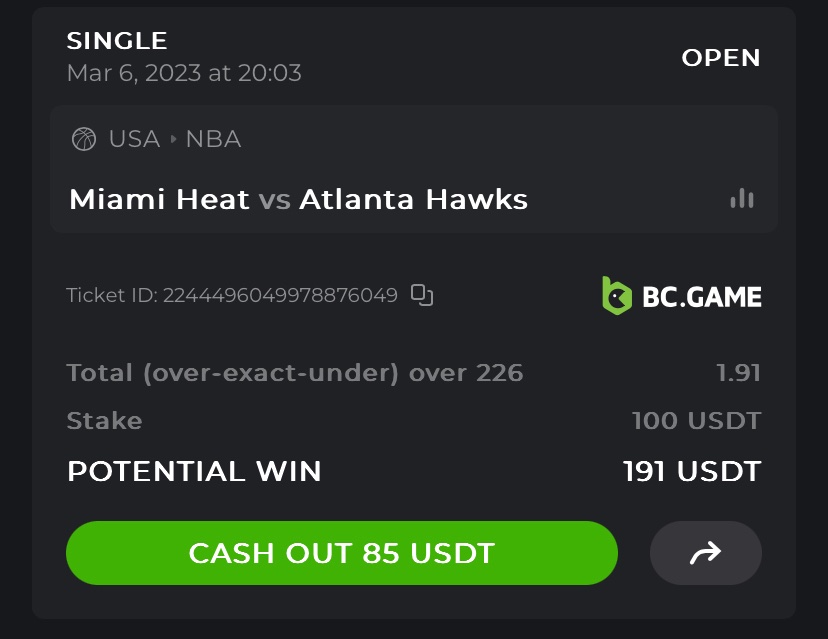
Task: Click the OPEN bet status label
Action: [x=721, y=58]
